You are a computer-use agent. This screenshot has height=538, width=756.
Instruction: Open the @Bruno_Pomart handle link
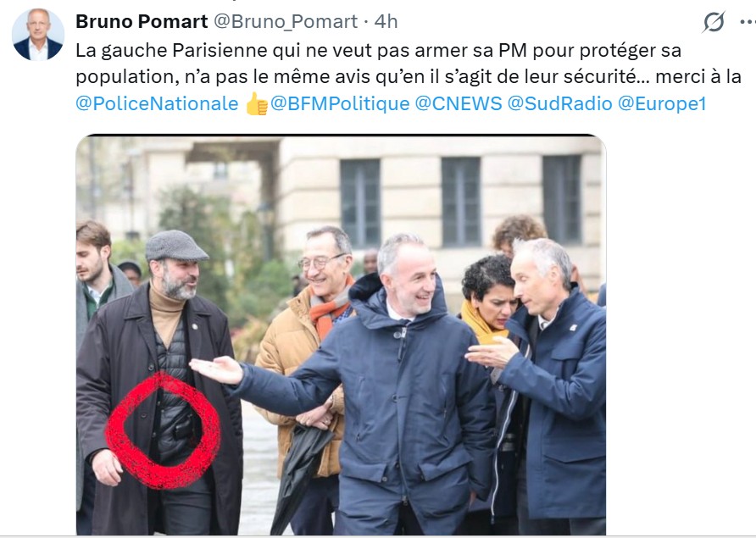point(286,22)
